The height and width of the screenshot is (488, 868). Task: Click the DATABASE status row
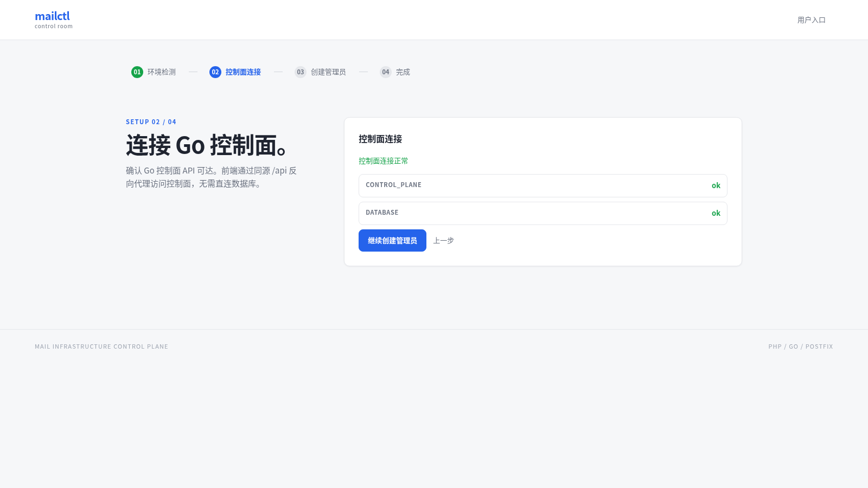(x=542, y=213)
